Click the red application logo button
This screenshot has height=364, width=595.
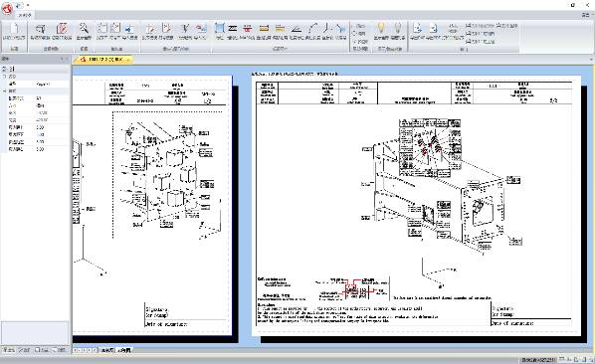pyautogui.click(x=7, y=8)
